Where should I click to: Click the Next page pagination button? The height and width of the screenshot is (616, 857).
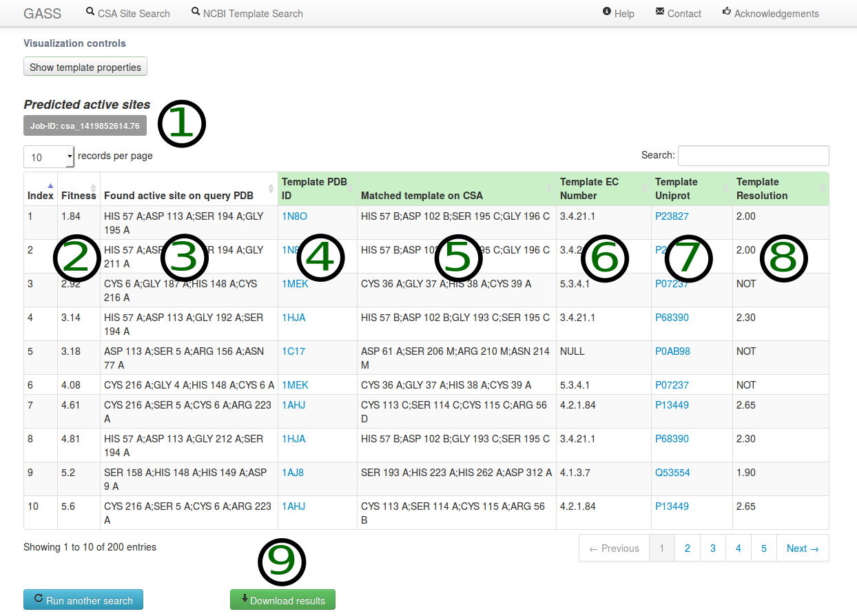tap(803, 548)
